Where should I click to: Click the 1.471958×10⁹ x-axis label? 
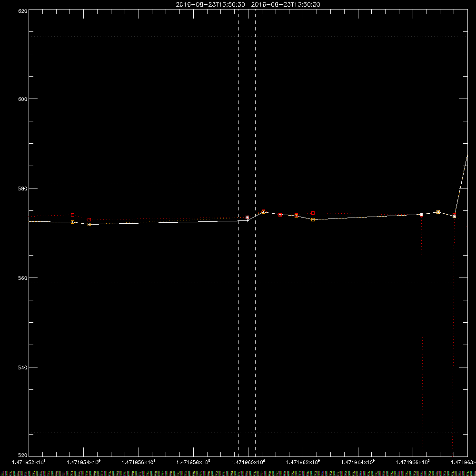[193, 462]
